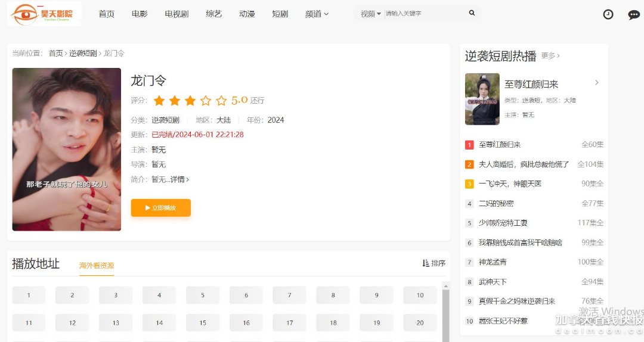Rate five stars for 龙门令
This screenshot has width=644, height=342.
[221, 100]
